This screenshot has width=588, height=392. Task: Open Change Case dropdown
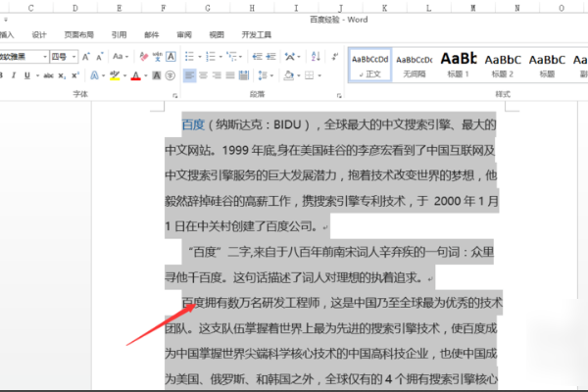pos(121,56)
